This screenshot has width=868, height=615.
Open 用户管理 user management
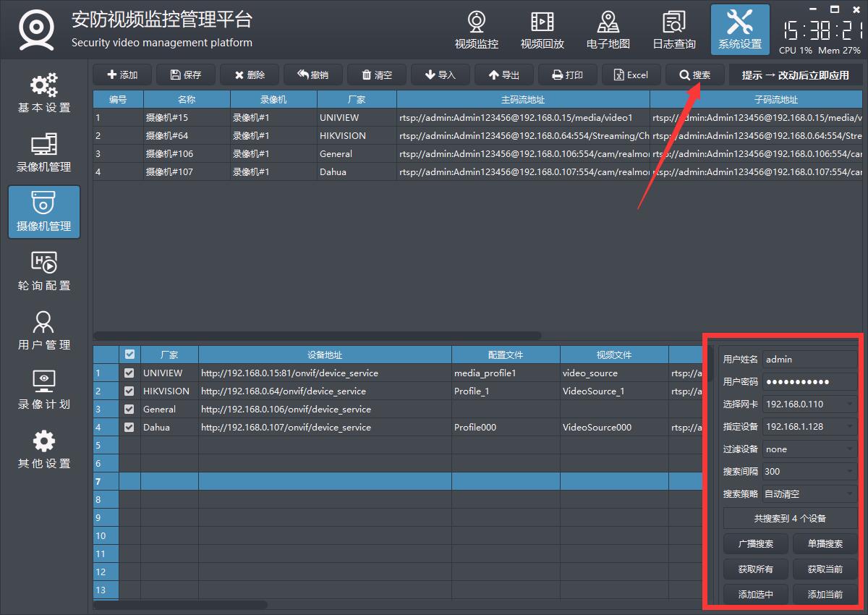[x=44, y=331]
